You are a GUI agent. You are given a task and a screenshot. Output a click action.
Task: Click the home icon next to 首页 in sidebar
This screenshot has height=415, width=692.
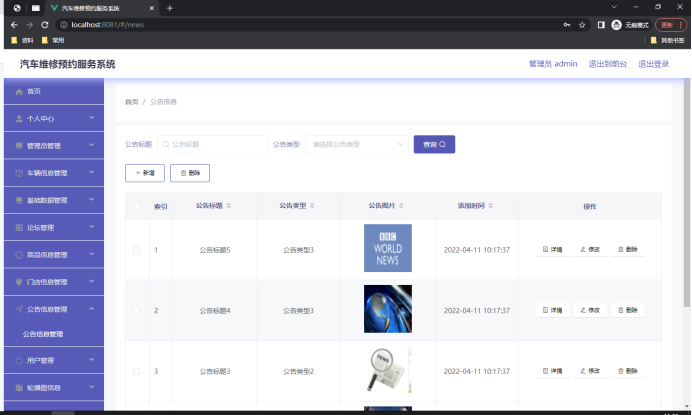pyautogui.click(x=19, y=92)
